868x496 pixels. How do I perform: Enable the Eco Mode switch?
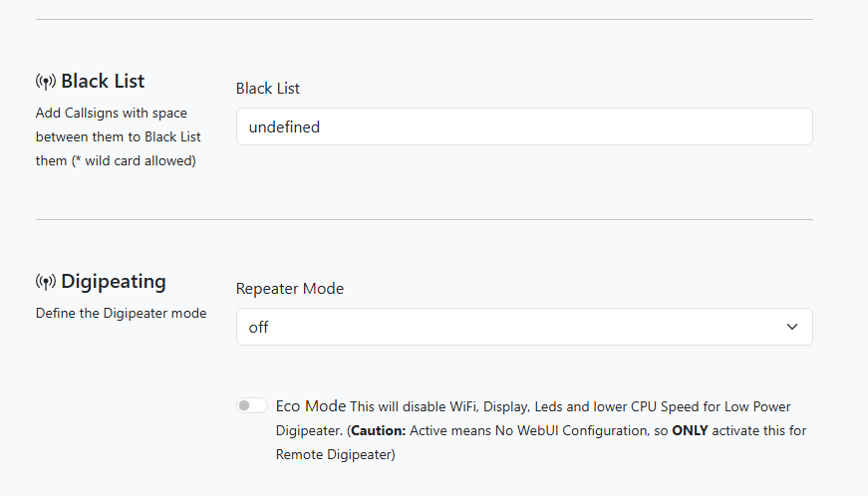coord(252,405)
